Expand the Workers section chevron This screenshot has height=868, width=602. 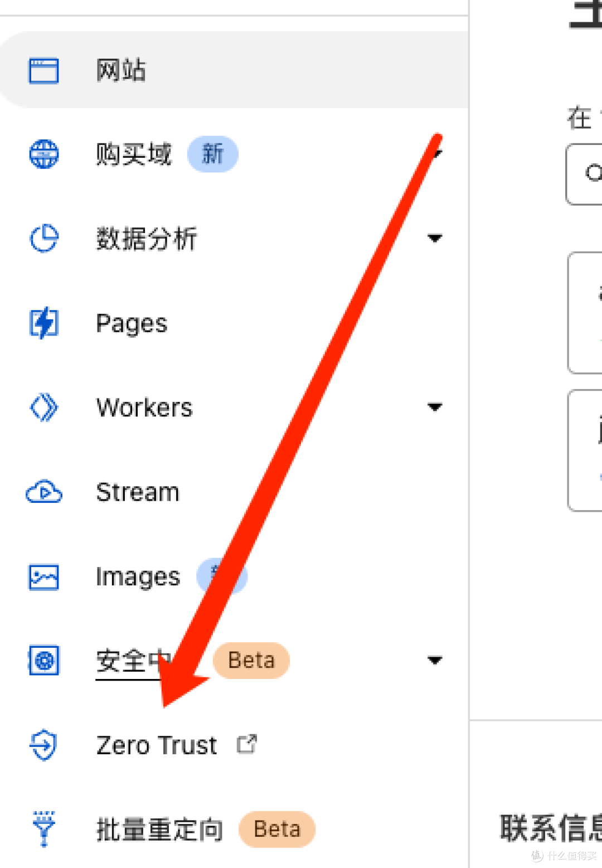(x=436, y=408)
